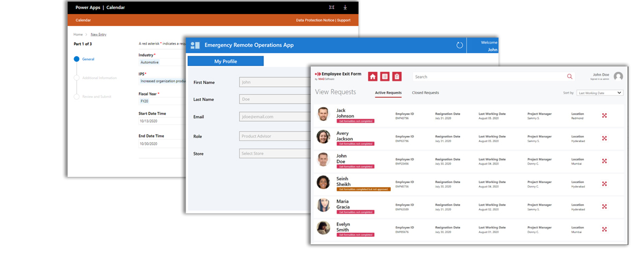Click the Emergency Remote Operations App logo icon
Image resolution: width=644 pixels, height=268 pixels.
(195, 46)
